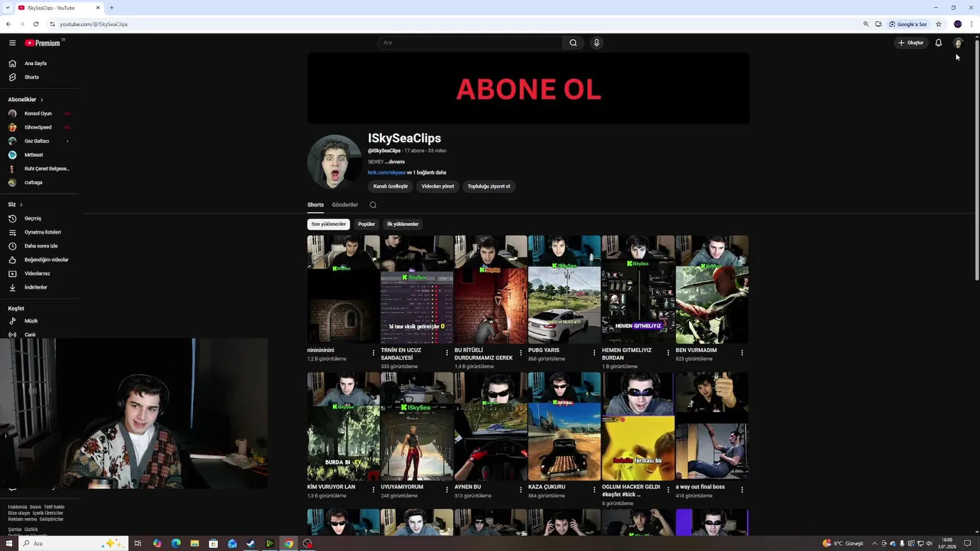
Task: Open Steam from taskbar
Action: tap(250, 543)
